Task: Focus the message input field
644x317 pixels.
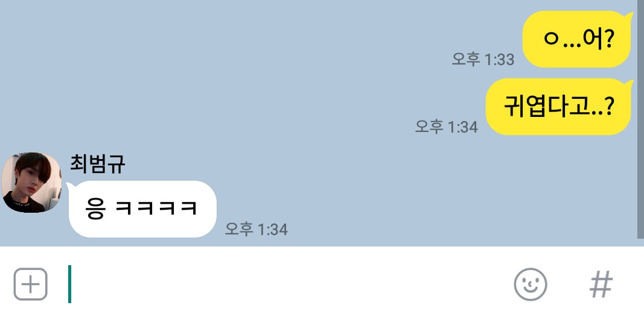Action: coord(287,284)
